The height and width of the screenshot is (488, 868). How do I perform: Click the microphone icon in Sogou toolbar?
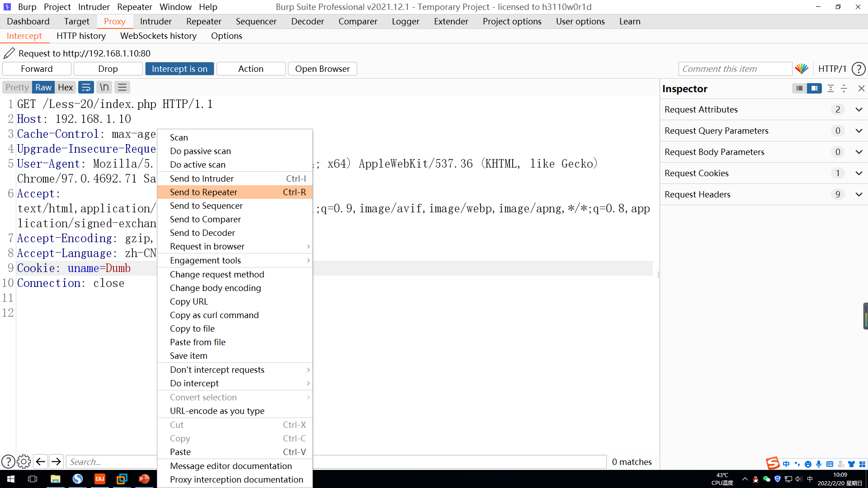(x=818, y=464)
